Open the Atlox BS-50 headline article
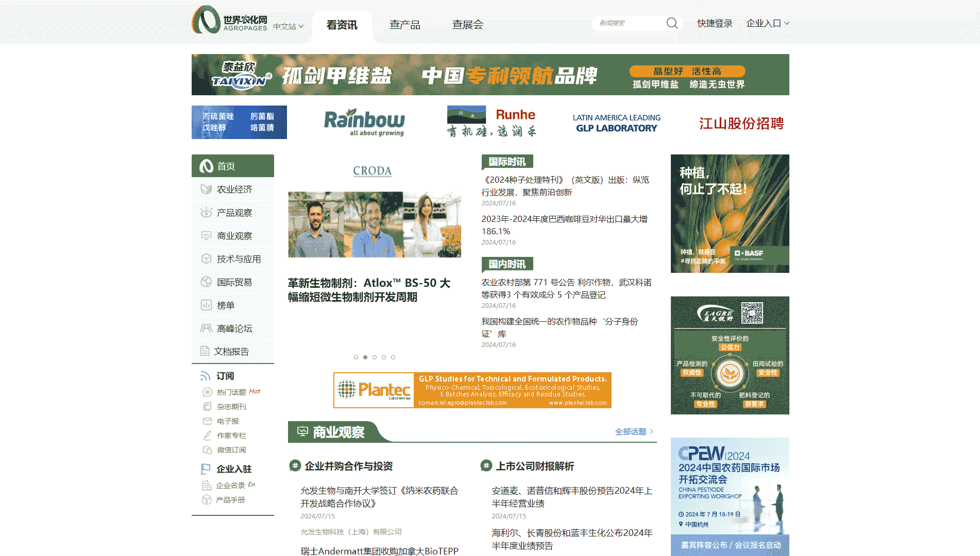 (369, 290)
